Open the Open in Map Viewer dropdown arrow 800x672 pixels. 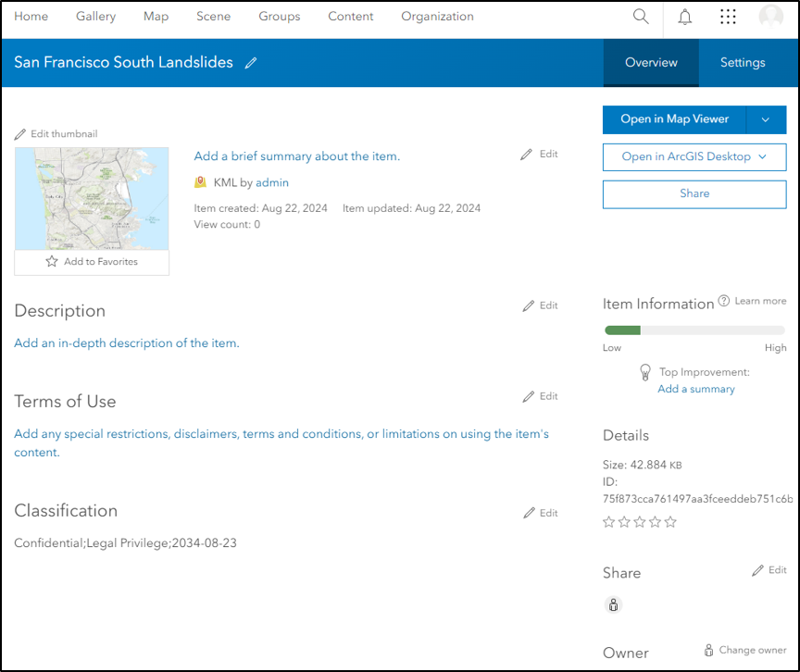766,119
